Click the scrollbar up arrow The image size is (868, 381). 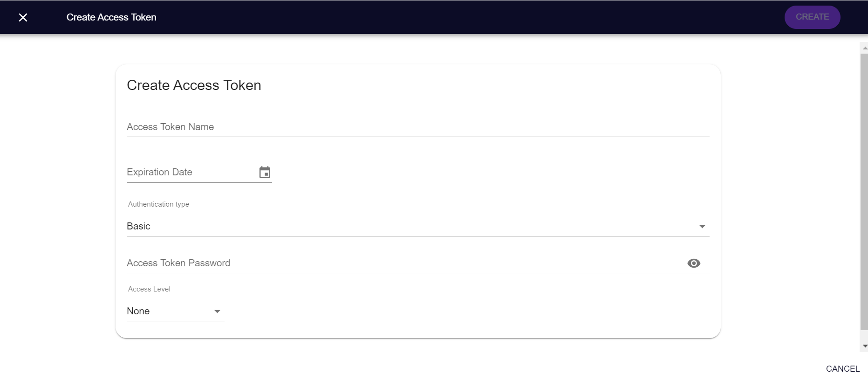865,48
